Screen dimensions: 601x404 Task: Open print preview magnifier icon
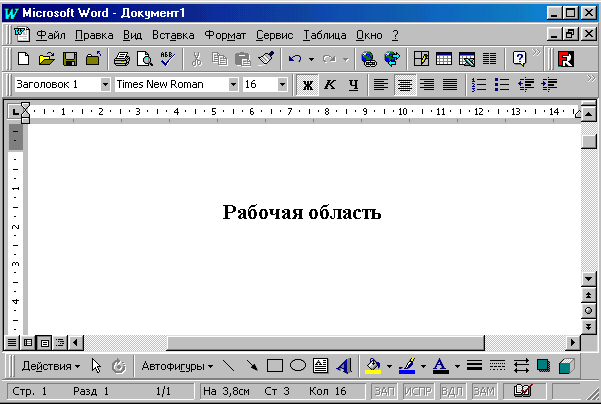pyautogui.click(x=145, y=59)
